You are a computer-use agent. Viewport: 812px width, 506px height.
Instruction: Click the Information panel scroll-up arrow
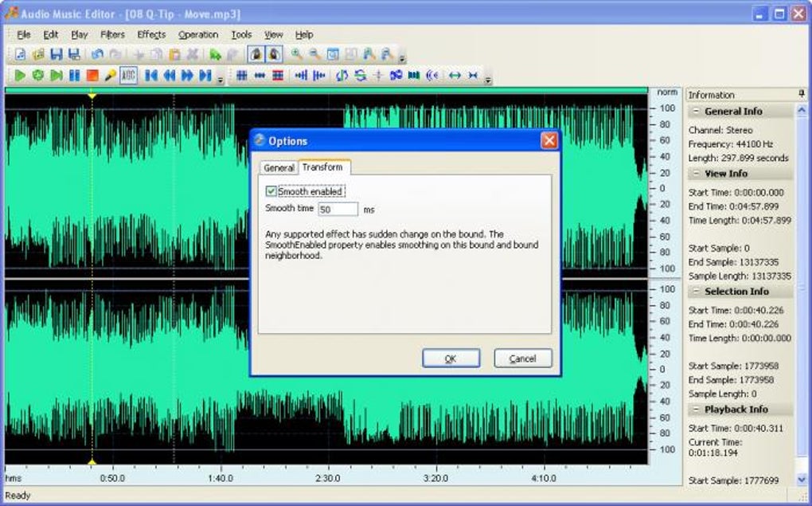point(801,110)
